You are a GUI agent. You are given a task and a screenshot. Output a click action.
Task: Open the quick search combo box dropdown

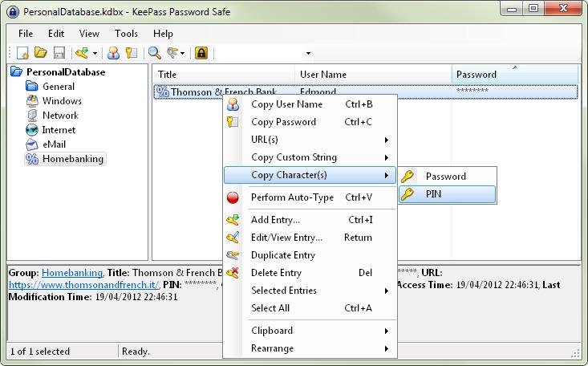click(x=308, y=53)
